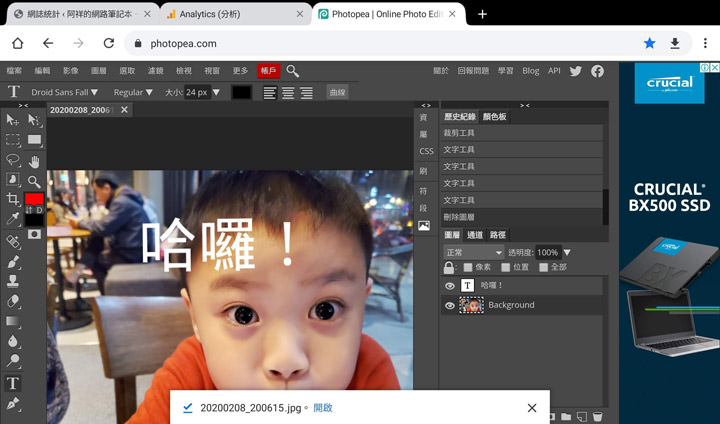Select the Rectangular Marquee tool
This screenshot has height=424, width=720.
tap(12, 140)
